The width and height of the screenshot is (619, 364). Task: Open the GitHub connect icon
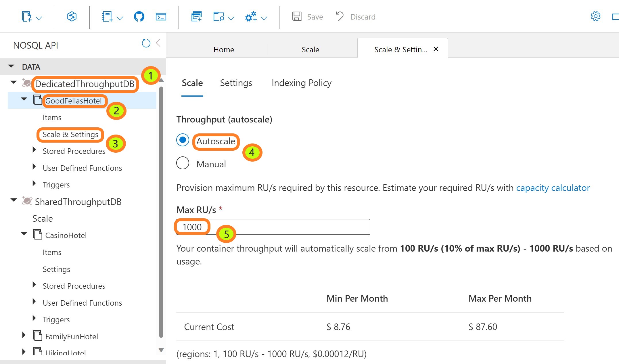pyautogui.click(x=139, y=17)
